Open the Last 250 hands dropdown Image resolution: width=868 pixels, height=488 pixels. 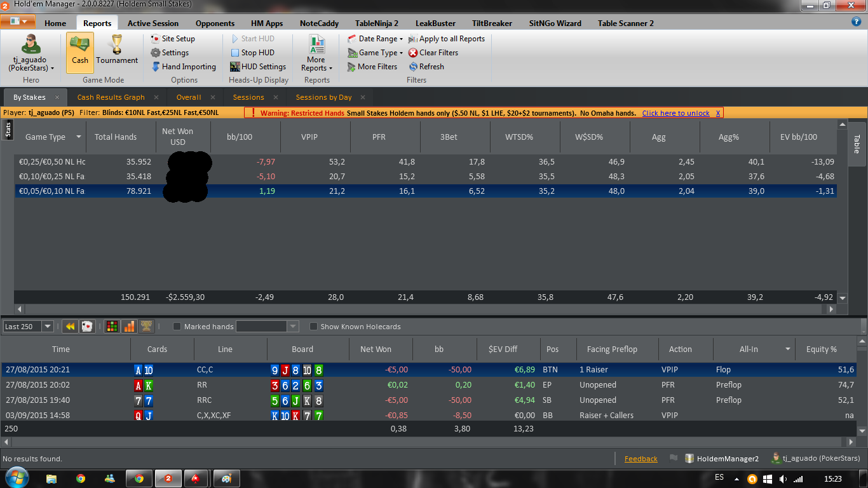click(x=47, y=327)
